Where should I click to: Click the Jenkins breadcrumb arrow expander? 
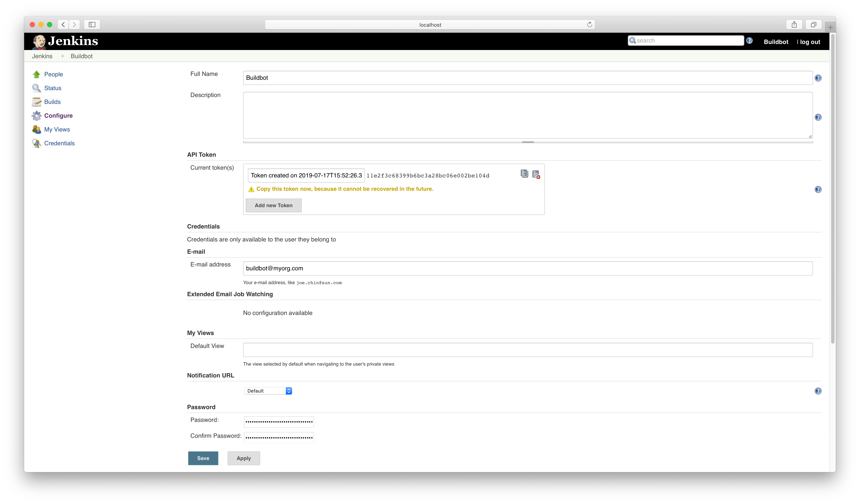(63, 56)
